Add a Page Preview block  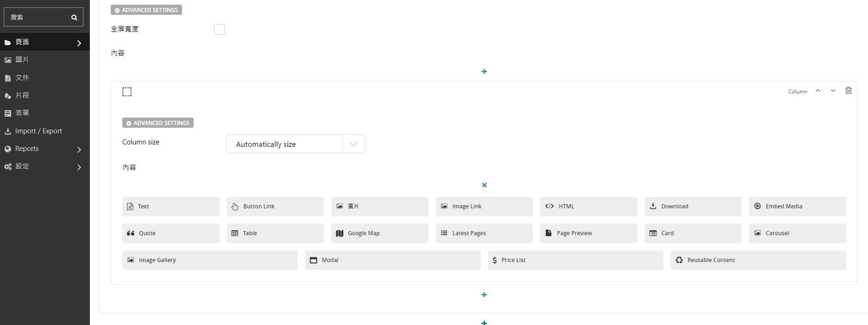589,233
